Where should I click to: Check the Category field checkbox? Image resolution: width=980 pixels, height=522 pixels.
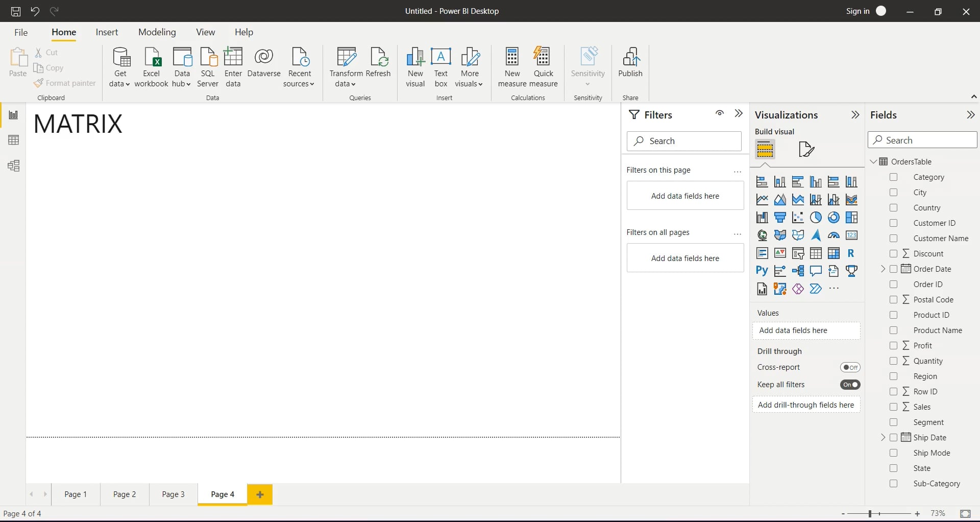coord(893,177)
